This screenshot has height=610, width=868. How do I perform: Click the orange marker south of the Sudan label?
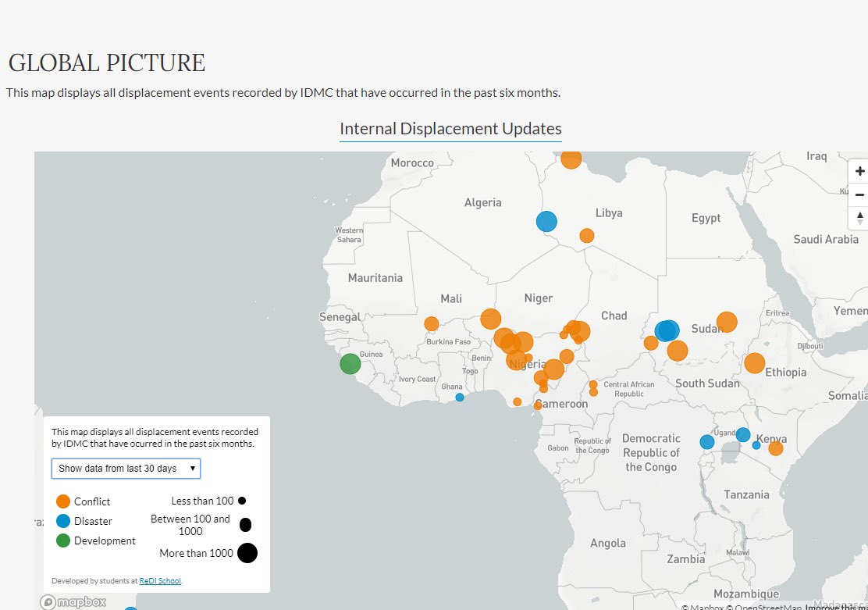point(677,351)
